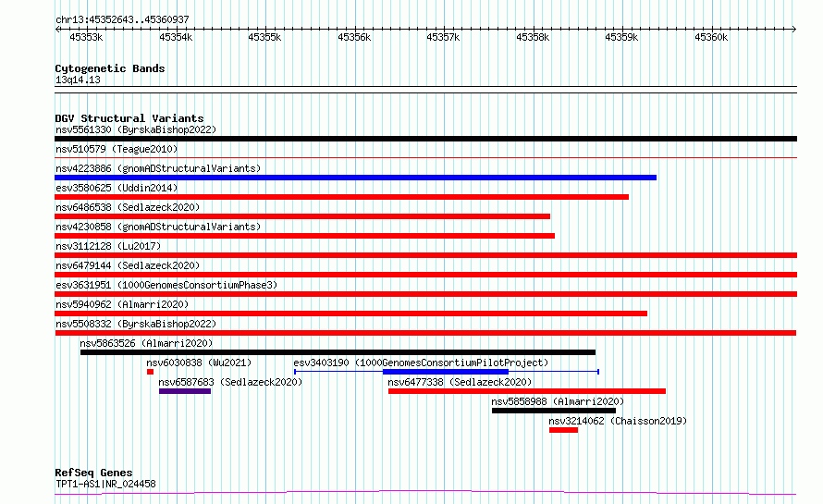Screen dimensions: 823x504
Task: Click the black nsv5858988 variant bar
Action: (554, 411)
